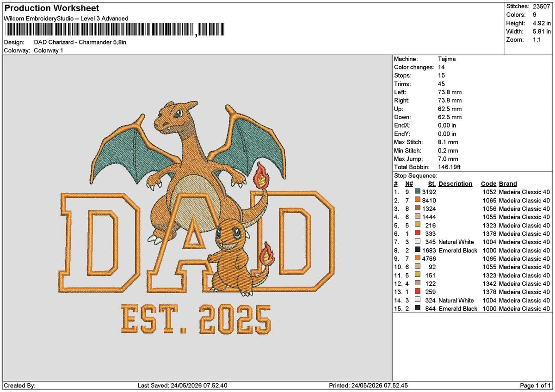555x392 pixels.
Task: Click the stitch count 92 in row 10
Action: [432, 267]
